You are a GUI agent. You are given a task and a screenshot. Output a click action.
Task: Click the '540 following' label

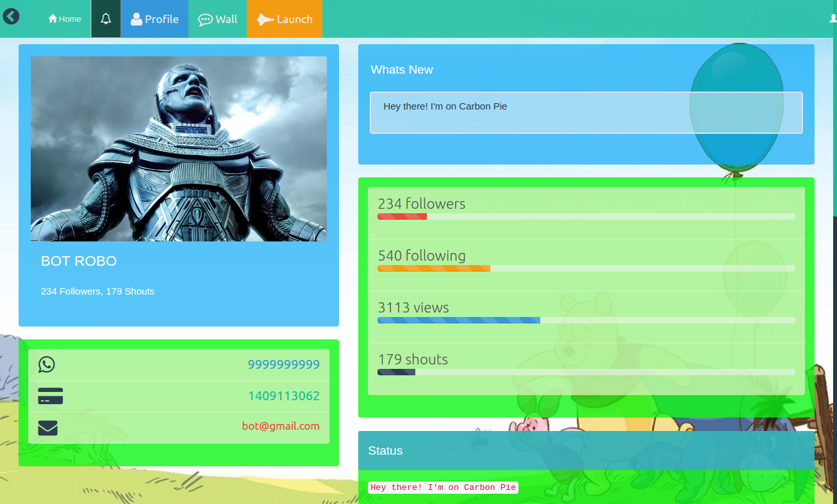pyautogui.click(x=422, y=256)
